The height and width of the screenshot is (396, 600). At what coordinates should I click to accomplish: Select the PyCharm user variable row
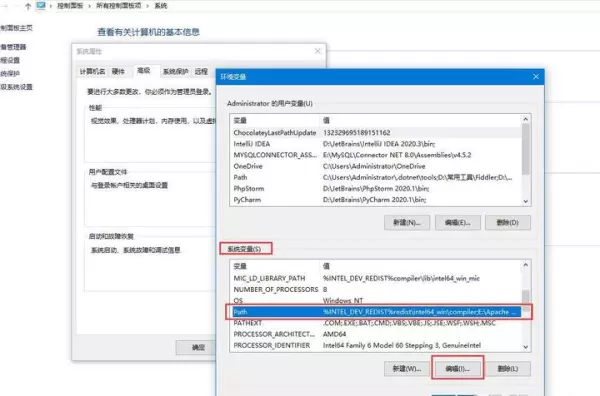point(376,200)
